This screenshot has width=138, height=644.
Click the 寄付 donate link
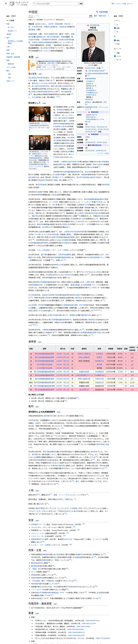(x=113, y=4)
